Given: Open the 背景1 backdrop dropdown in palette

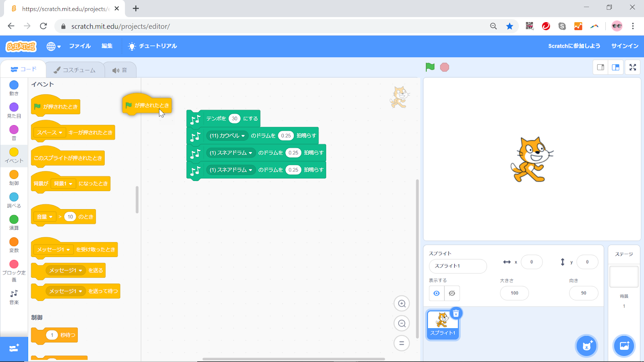Looking at the screenshot, I should 63,183.
